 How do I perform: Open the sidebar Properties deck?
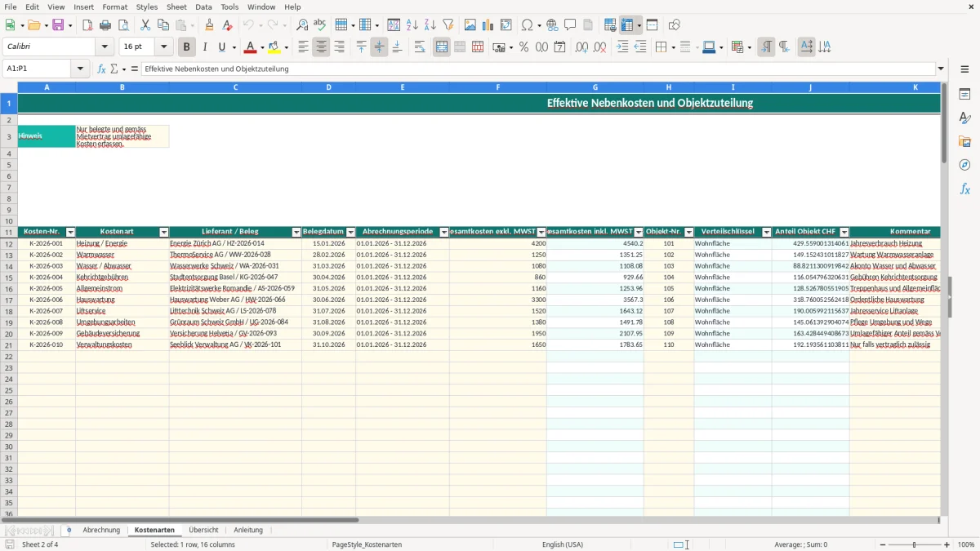pos(964,95)
